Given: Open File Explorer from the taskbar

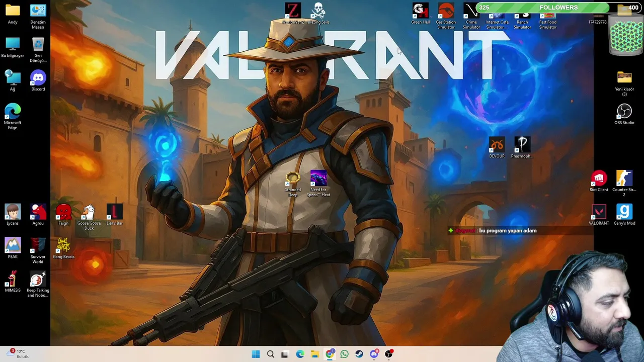Looking at the screenshot, I should point(314,354).
